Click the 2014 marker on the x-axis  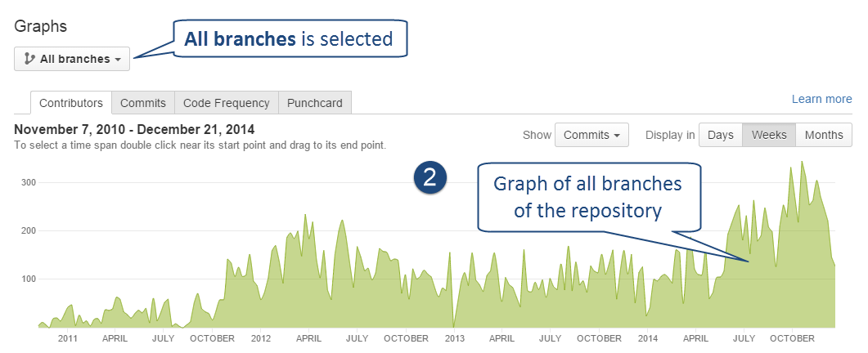tap(647, 337)
